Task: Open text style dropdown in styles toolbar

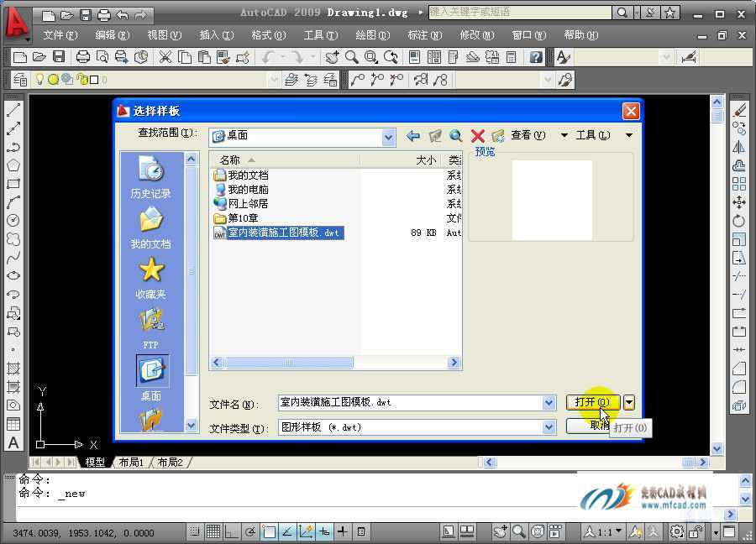Action: (666, 57)
